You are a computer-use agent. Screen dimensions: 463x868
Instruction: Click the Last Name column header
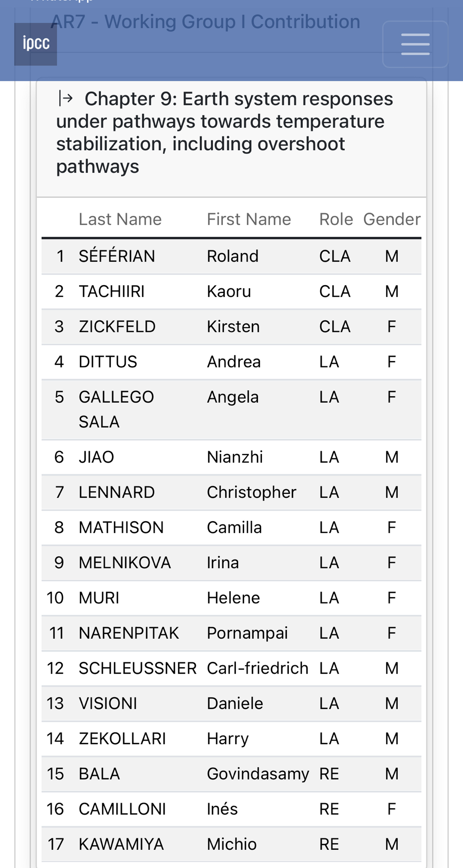[x=120, y=220]
